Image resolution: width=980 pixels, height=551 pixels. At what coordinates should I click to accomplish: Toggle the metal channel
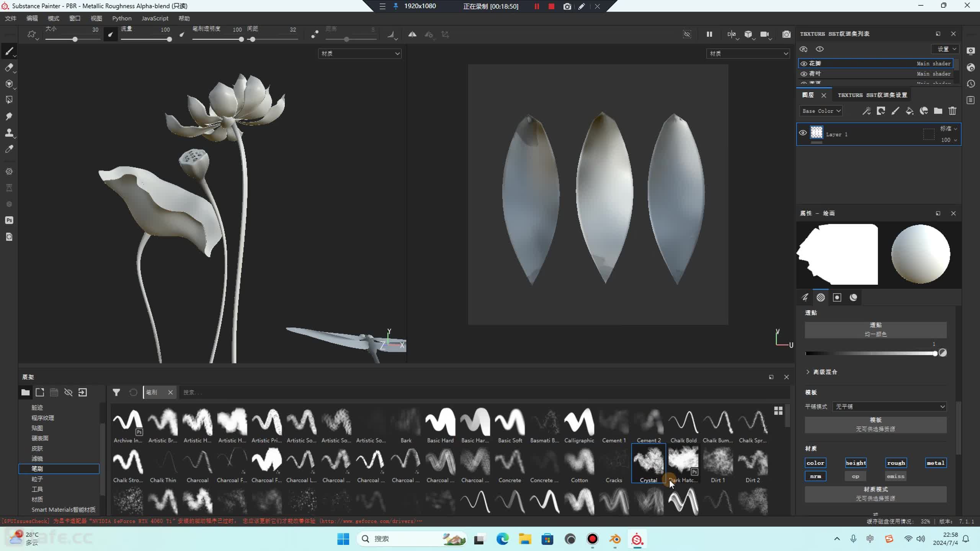[x=936, y=463]
